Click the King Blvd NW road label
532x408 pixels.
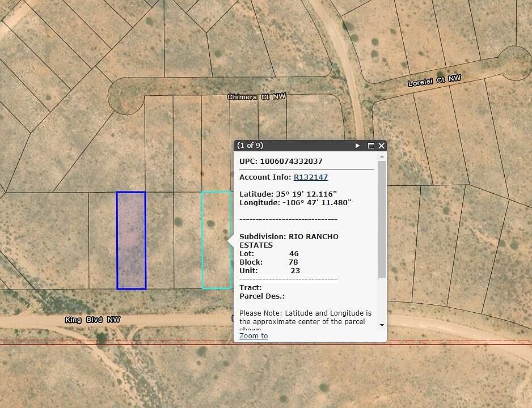point(92,320)
